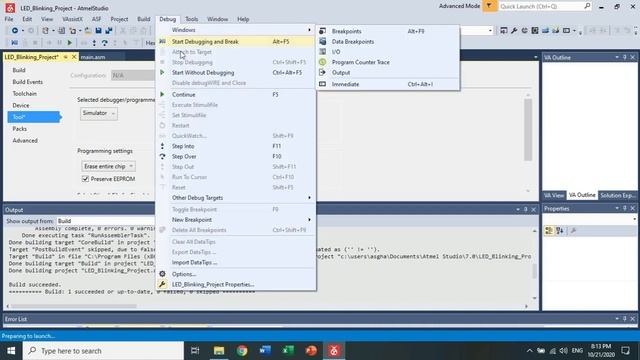Click the green Start toolbar arrow
640x360 pixels.
click(x=70, y=42)
